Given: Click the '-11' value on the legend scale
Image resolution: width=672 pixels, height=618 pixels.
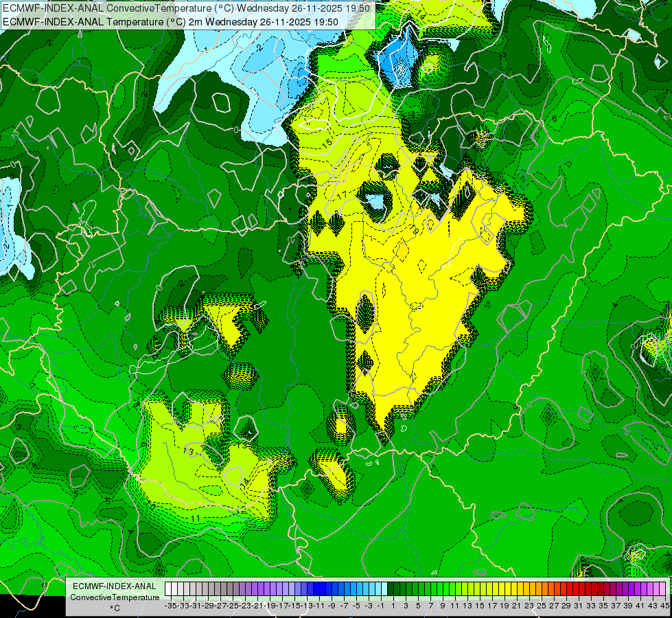Looking at the screenshot, I should pyautogui.click(x=319, y=606).
